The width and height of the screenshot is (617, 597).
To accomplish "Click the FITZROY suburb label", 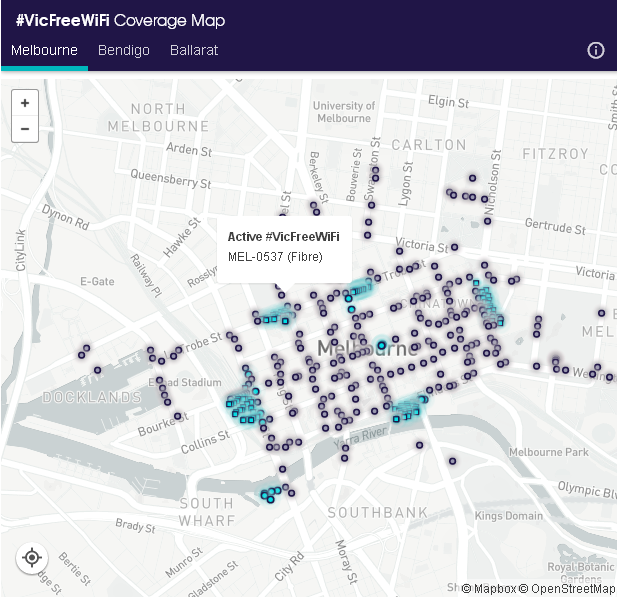I will [x=556, y=154].
